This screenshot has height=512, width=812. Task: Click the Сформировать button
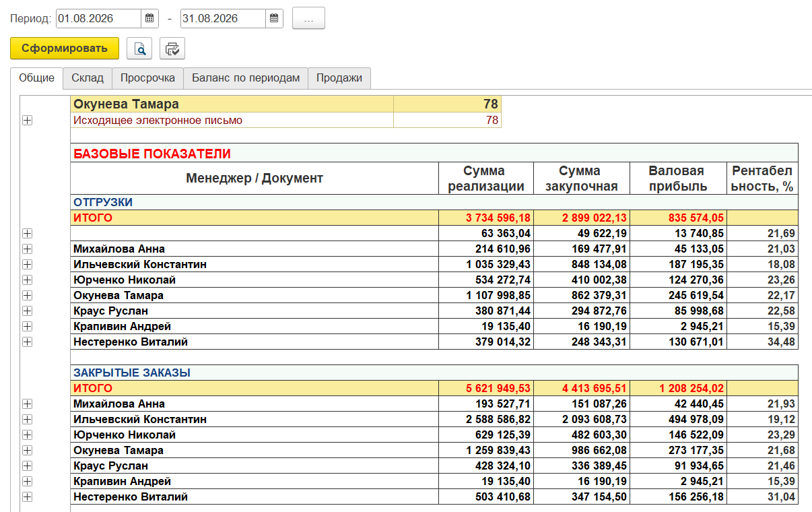click(x=65, y=49)
